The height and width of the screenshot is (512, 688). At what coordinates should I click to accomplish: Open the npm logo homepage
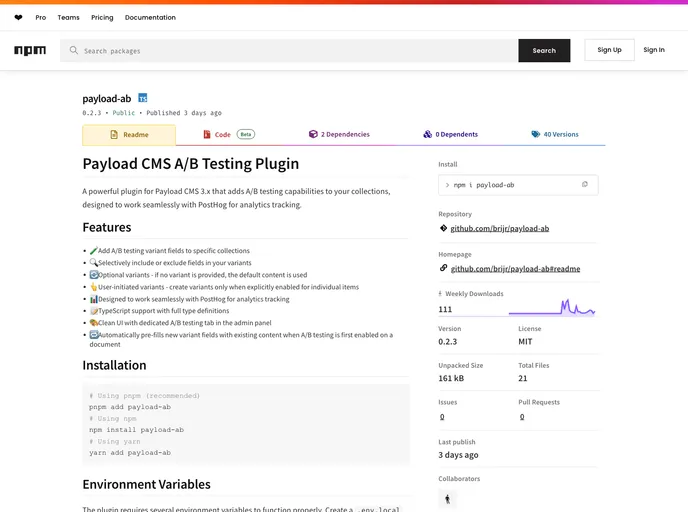point(30,50)
